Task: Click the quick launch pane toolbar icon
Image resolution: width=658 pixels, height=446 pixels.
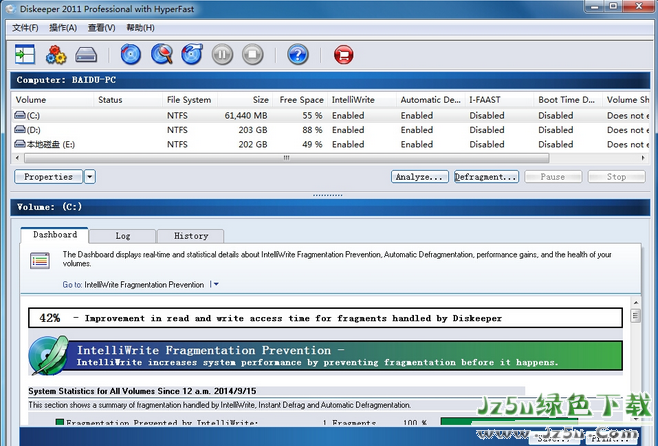Action: coord(25,54)
